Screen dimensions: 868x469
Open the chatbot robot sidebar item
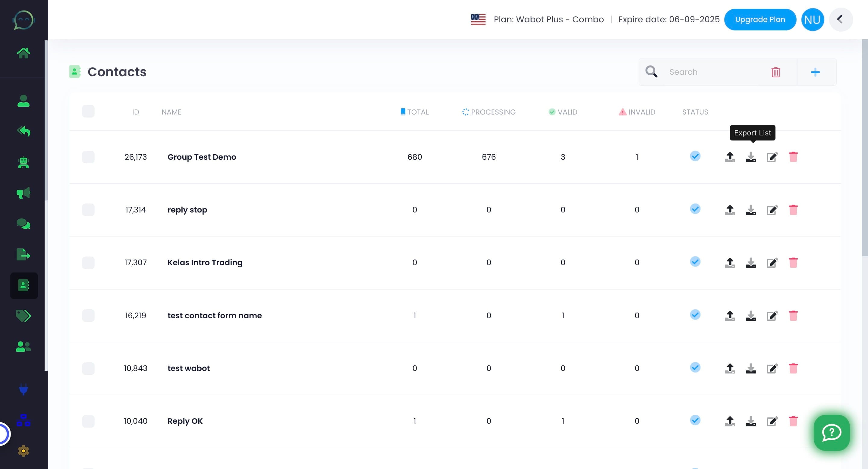pos(23,163)
